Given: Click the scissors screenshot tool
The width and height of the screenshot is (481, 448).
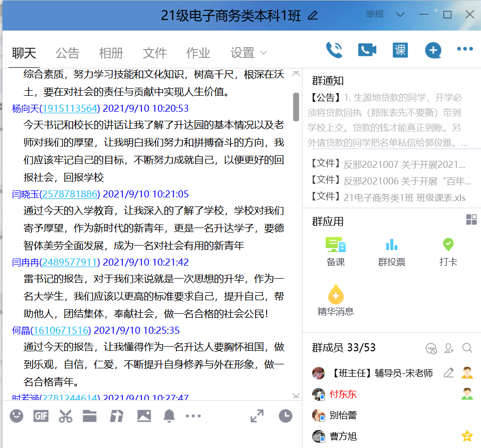Looking at the screenshot, I should point(65,415).
